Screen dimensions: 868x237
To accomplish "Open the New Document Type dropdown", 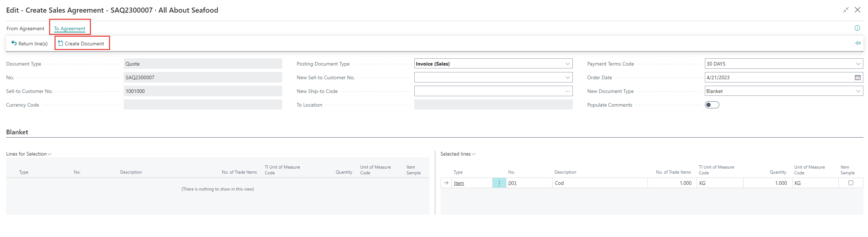I will 858,91.
